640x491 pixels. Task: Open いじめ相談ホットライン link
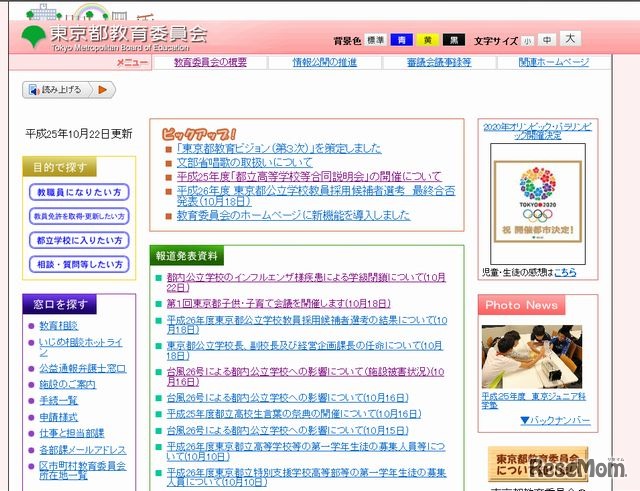point(81,347)
